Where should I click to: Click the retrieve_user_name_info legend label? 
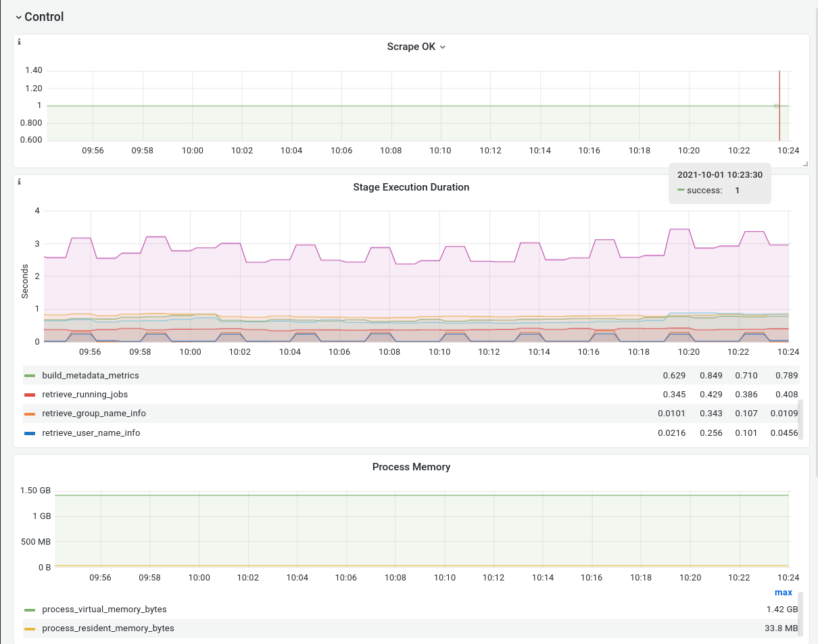coord(91,433)
